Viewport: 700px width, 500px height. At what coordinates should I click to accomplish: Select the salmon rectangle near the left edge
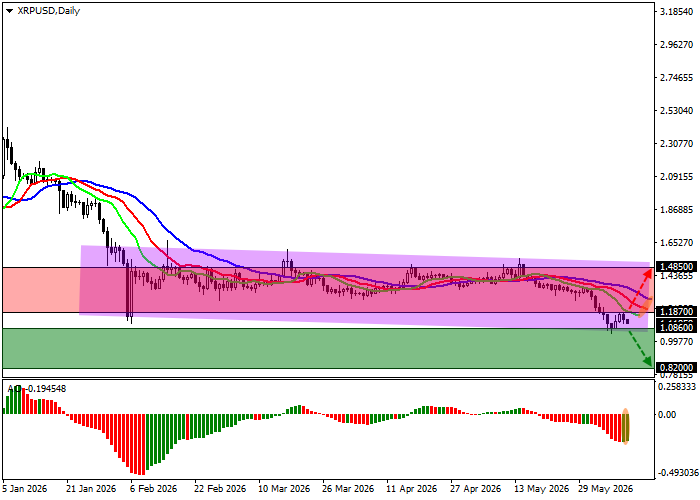point(41,290)
